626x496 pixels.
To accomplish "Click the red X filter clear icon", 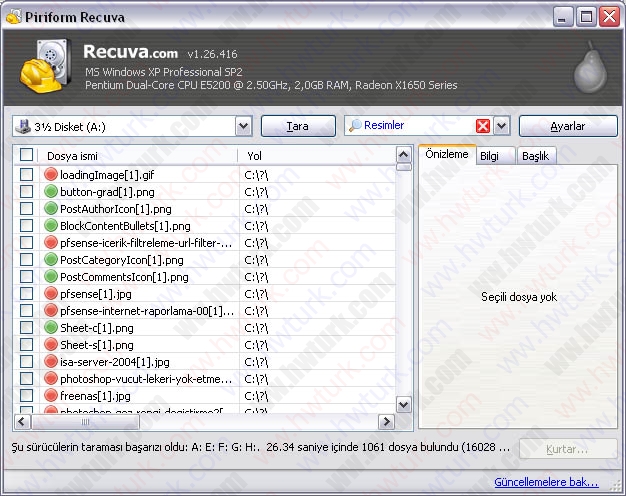I will click(483, 126).
